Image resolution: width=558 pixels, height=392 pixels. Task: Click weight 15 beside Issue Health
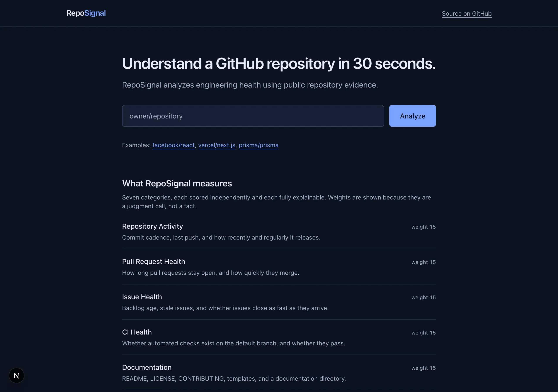tap(423, 297)
